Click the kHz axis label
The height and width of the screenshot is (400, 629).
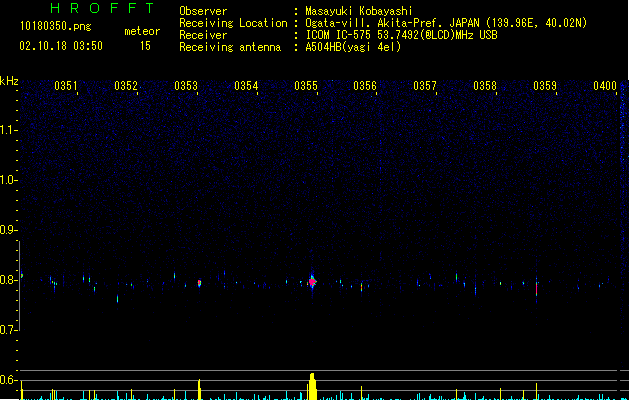point(9,81)
